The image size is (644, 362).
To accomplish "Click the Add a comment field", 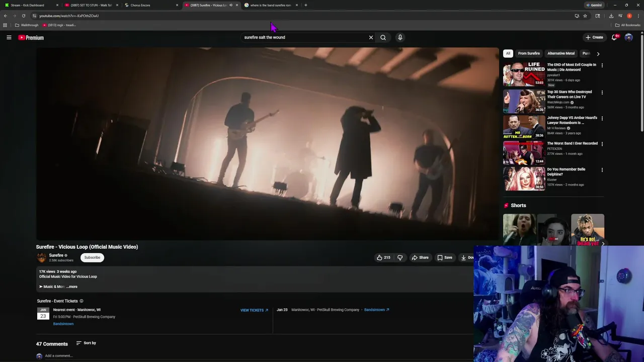I will pyautogui.click(x=59, y=356).
